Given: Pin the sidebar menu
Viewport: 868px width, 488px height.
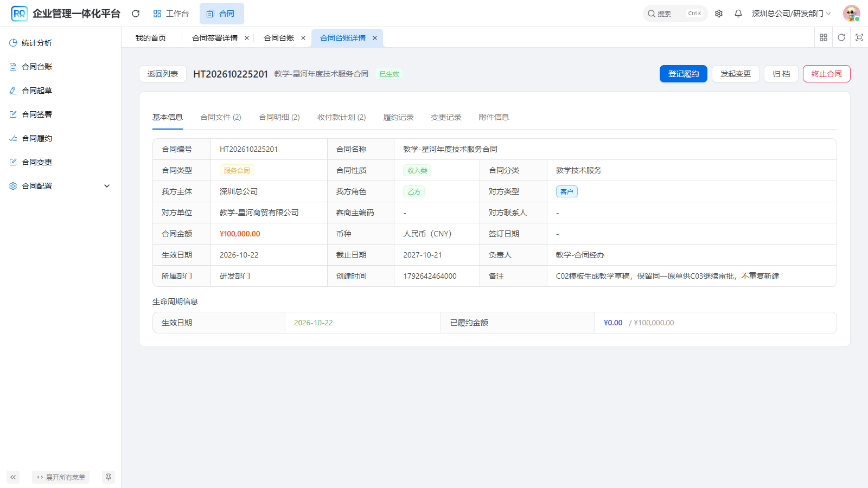Looking at the screenshot, I should tap(108, 477).
